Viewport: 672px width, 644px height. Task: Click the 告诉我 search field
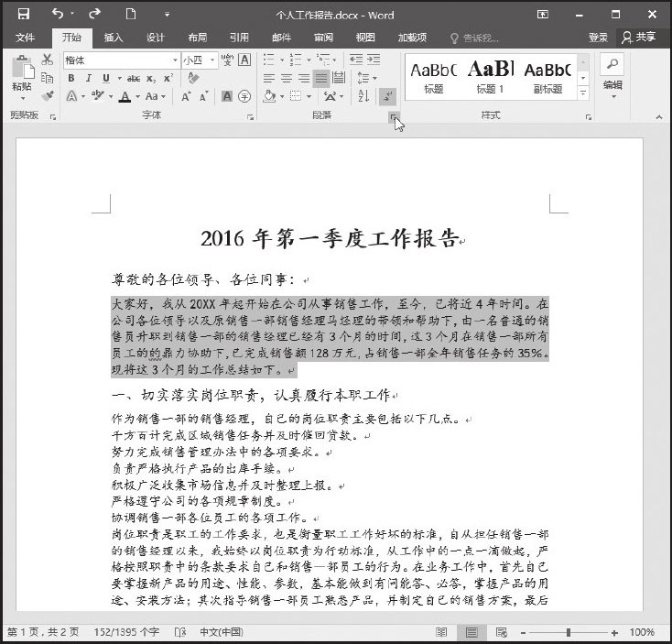(x=475, y=38)
